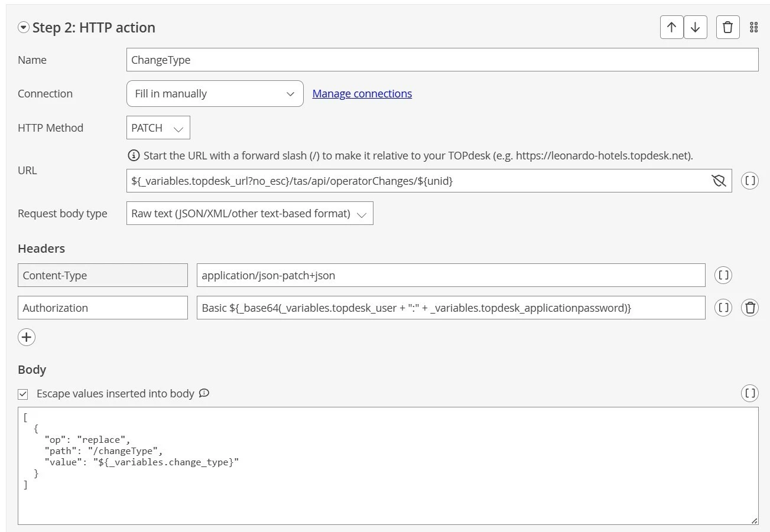Open variable picker beside URL field
Screen dimensions: 770x532
click(749, 181)
